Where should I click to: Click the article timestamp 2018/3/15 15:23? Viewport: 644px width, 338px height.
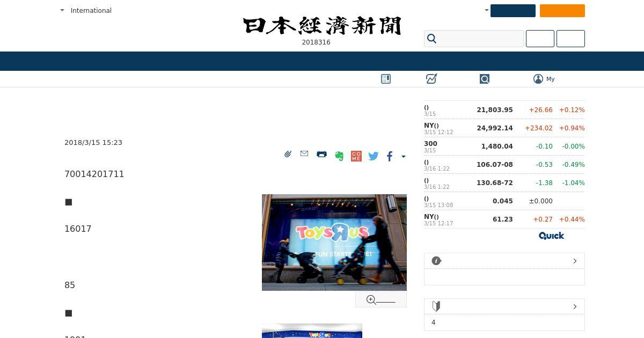(93, 142)
